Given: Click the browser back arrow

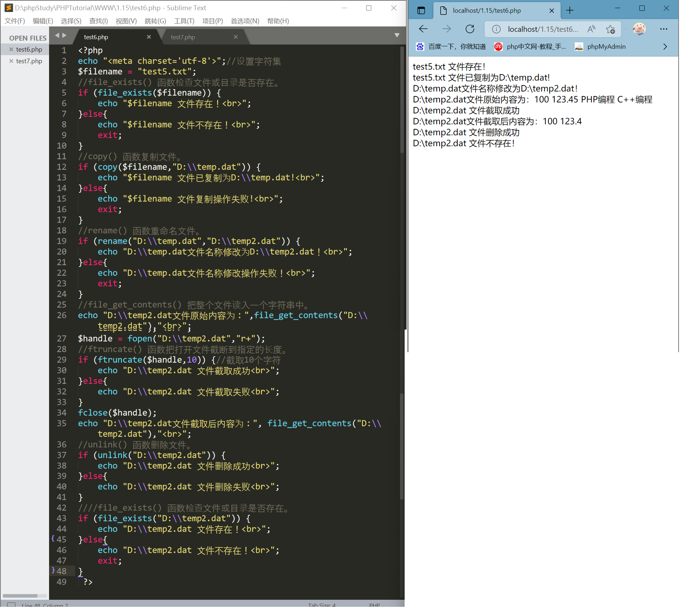Looking at the screenshot, I should 423,29.
